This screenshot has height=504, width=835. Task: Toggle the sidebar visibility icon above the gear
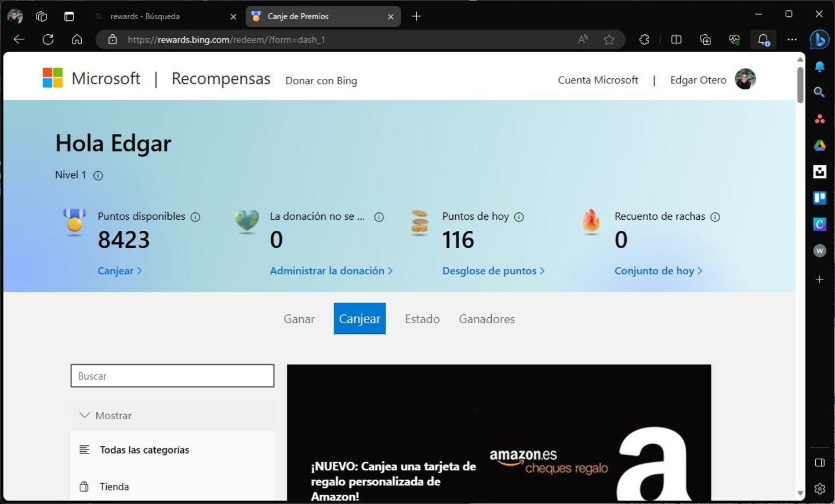click(819, 462)
